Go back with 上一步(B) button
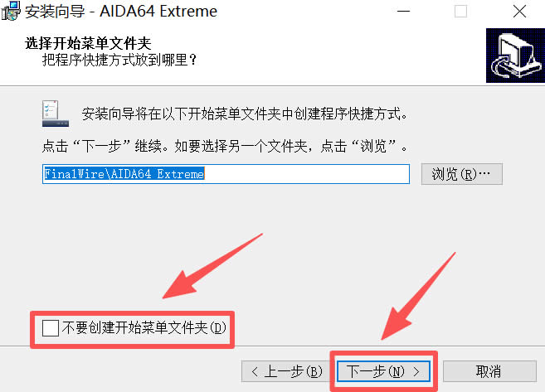Image resolution: width=545 pixels, height=392 pixels. click(286, 371)
